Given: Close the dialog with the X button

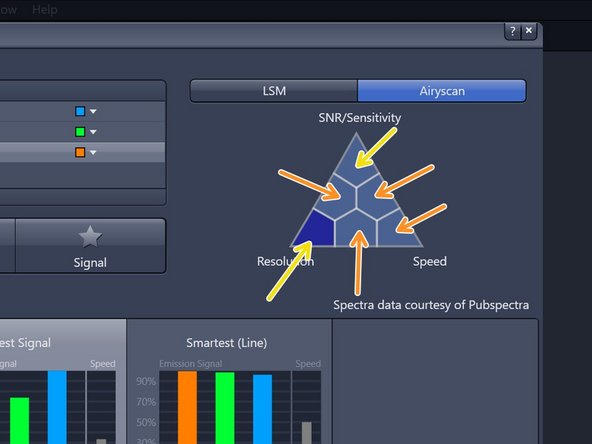Looking at the screenshot, I should click(x=529, y=31).
